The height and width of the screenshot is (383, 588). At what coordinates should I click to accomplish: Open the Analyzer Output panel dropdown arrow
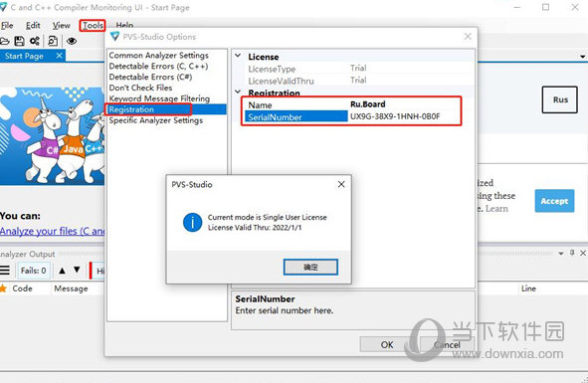(x=561, y=254)
